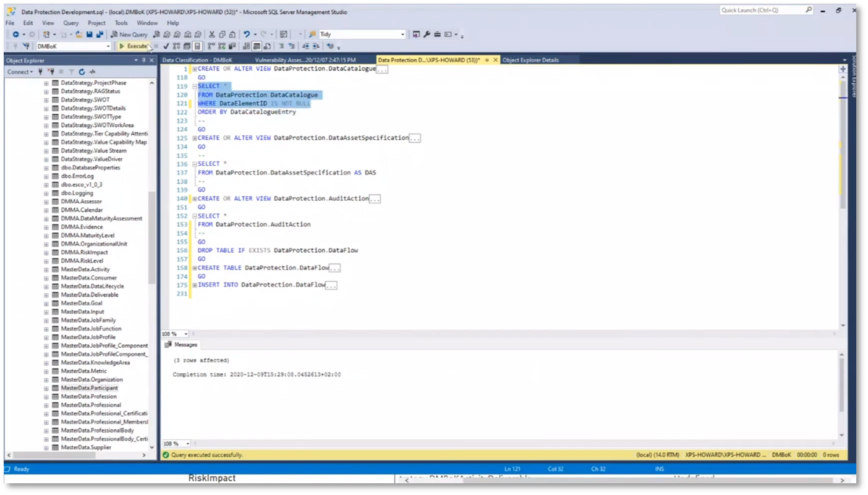Click Disconnect plug icon in Object Explorer
This screenshot has width=868, height=495.
coord(51,72)
